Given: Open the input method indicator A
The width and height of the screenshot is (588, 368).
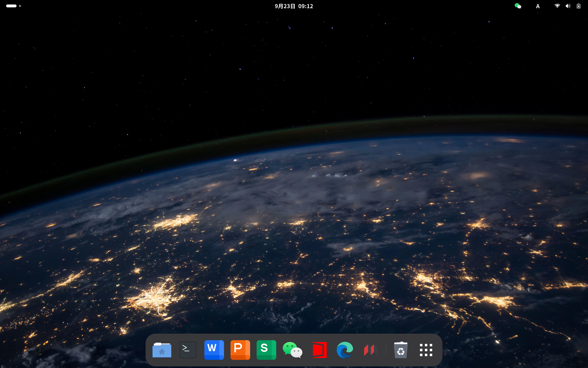Looking at the screenshot, I should point(538,6).
